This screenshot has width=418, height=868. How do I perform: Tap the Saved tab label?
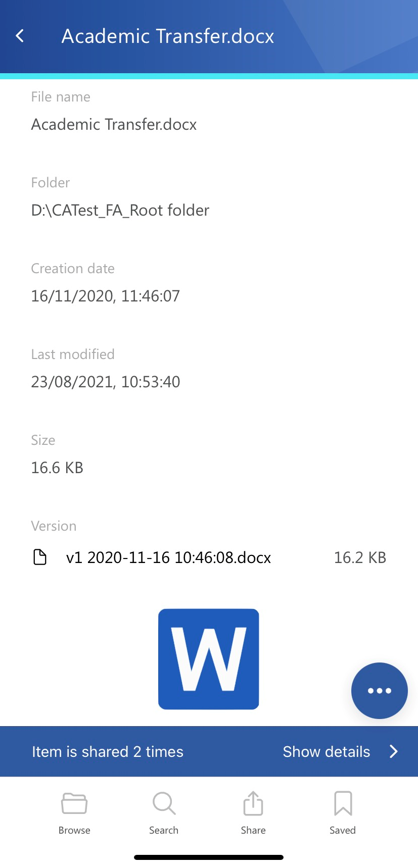coord(343,830)
